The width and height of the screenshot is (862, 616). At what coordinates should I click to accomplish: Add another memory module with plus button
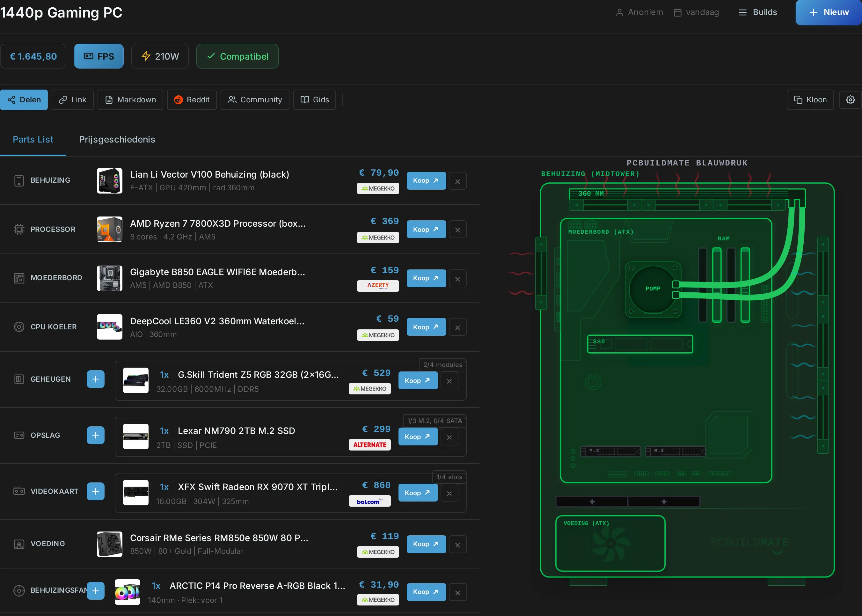(x=96, y=379)
